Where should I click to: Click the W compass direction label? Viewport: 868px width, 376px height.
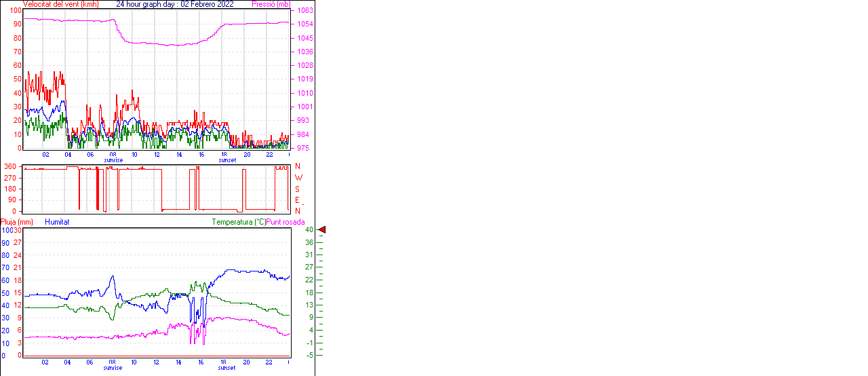click(x=298, y=178)
